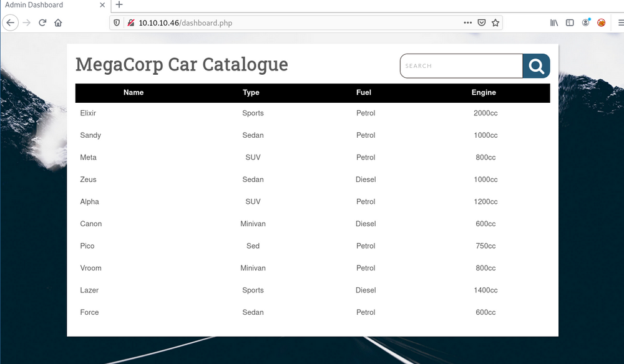Image resolution: width=624 pixels, height=364 pixels.
Task: Reload the dashboard page
Action: tap(42, 22)
